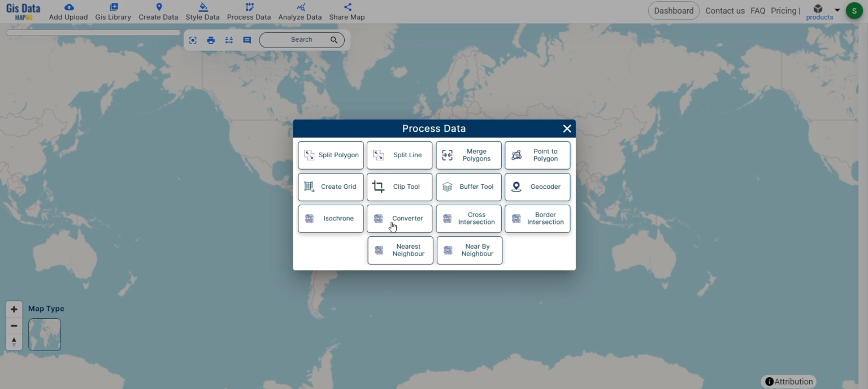Open the Map Type thumbnail selector

click(x=45, y=335)
